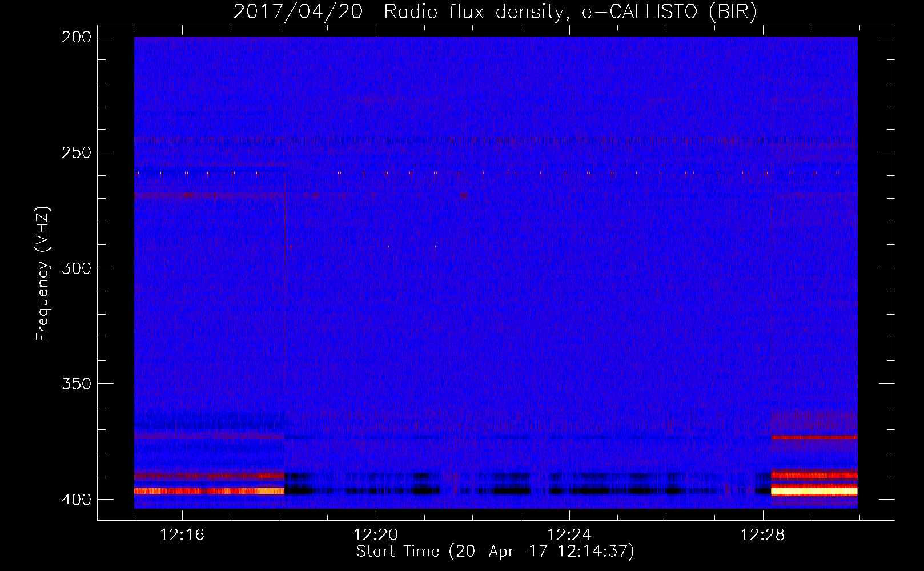The height and width of the screenshot is (571, 924).
Task: Click the bright yellow-white emission band after 12:28
Action: click(x=814, y=490)
